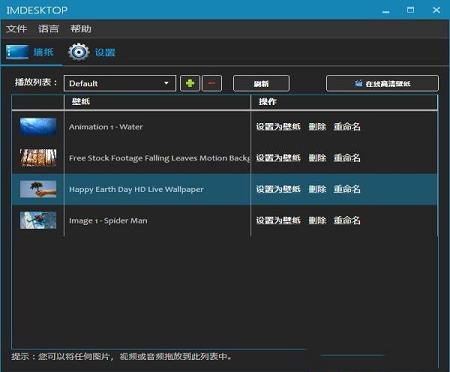Click 重命名 for Image 1 - Spider Man
This screenshot has height=372, width=450.
[347, 220]
